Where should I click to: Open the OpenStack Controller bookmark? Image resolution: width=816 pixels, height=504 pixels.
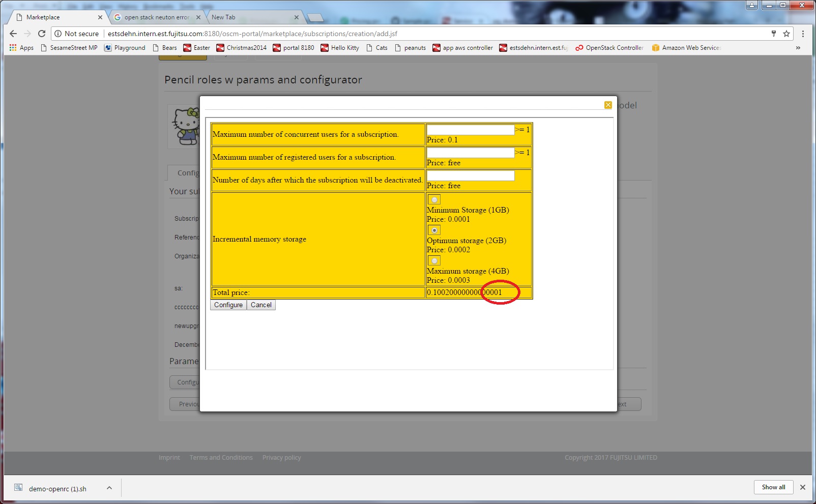click(609, 47)
